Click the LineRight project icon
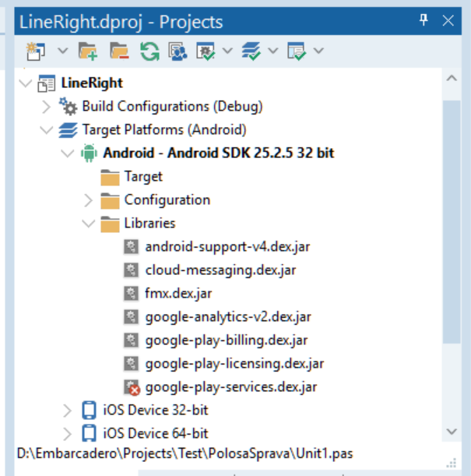 tap(47, 83)
